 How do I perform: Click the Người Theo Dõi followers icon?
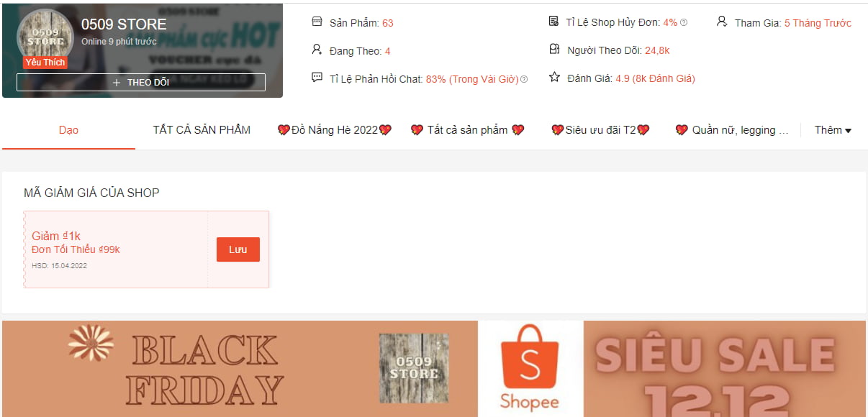point(553,50)
